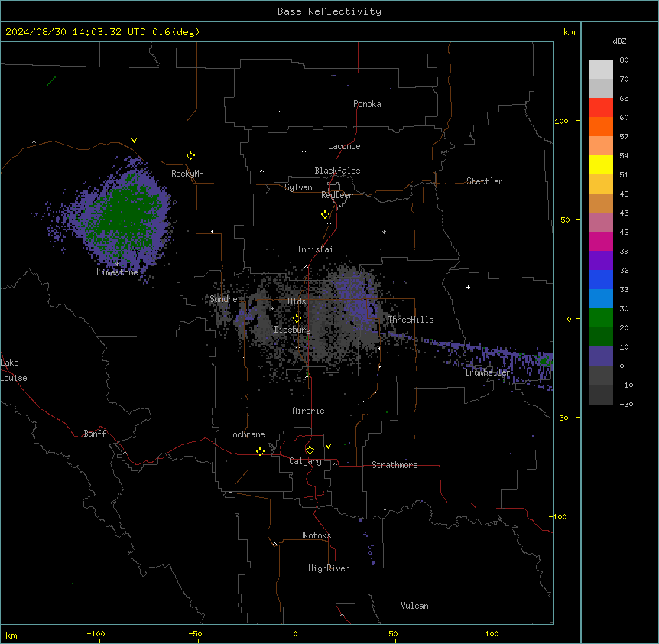
Task: Select the yellow diamond marker below Cochrane
Action: coord(260,451)
